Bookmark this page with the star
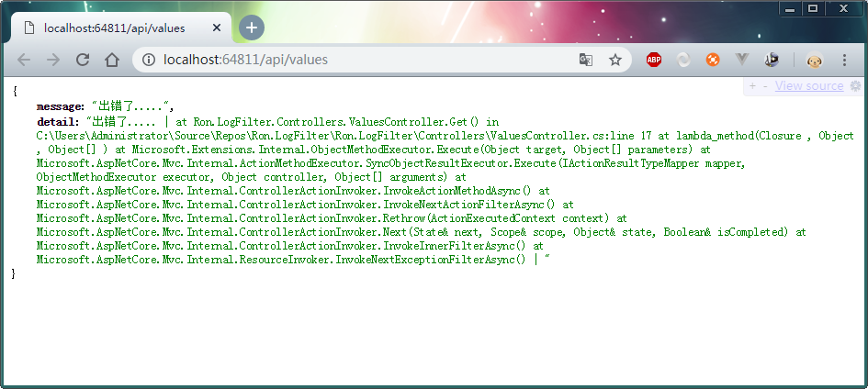The image size is (868, 389). coord(615,60)
